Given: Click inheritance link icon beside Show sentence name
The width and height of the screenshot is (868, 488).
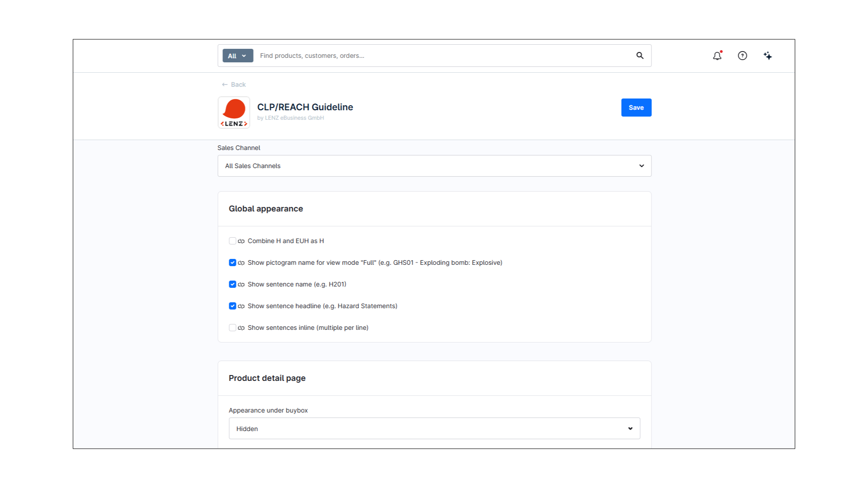Looking at the screenshot, I should (241, 285).
